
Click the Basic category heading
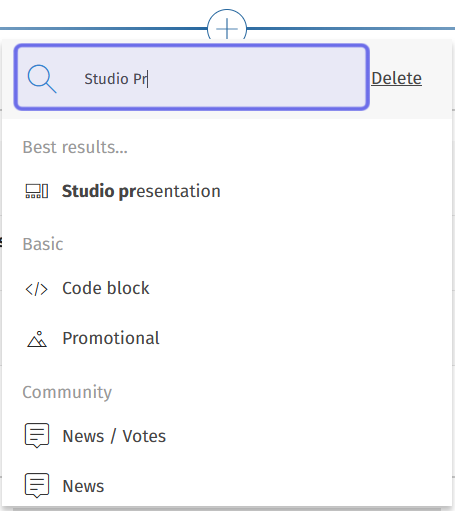coord(43,244)
